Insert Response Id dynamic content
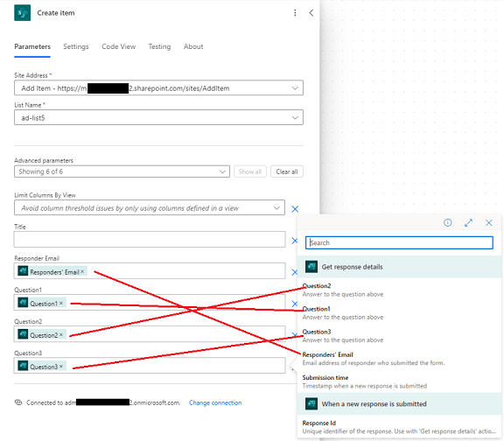The height and width of the screenshot is (441, 504). point(400,427)
